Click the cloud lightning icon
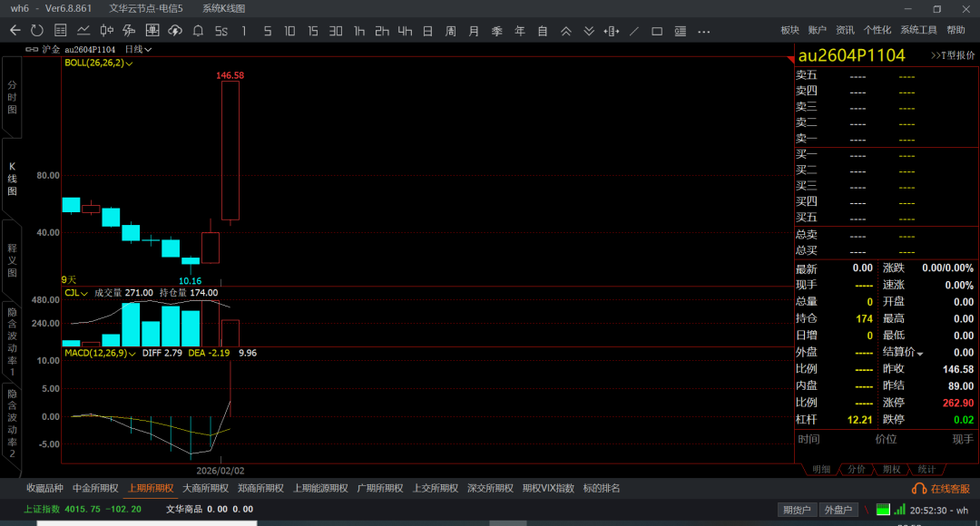Screen dimensions: 980x526 point(175,31)
